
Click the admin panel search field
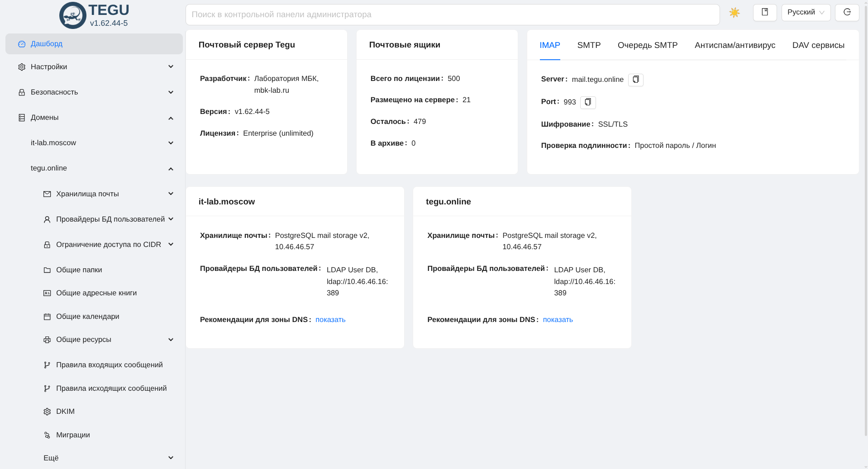click(452, 15)
